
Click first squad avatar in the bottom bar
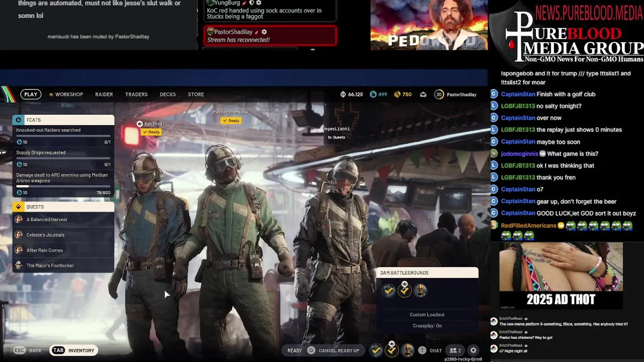pos(376,350)
